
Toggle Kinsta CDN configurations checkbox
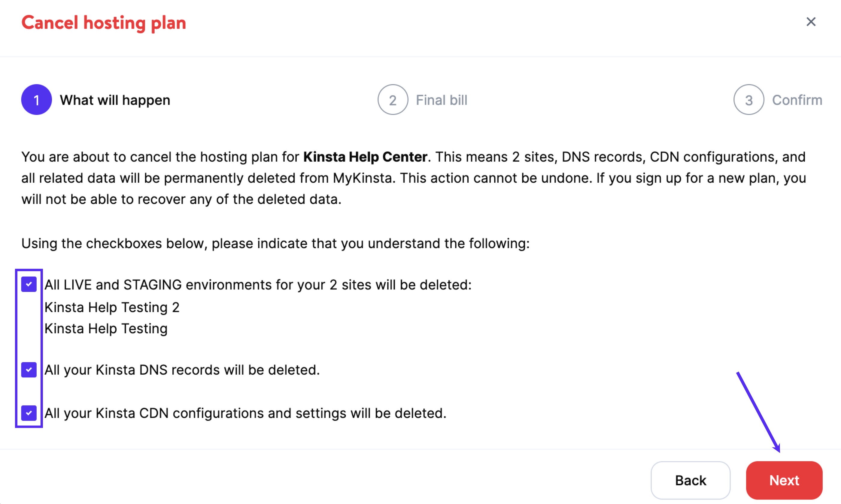pos(29,412)
